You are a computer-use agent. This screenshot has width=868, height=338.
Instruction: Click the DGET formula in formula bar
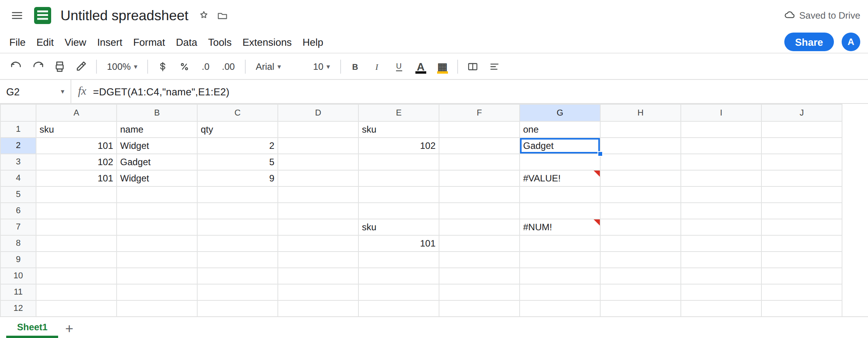point(161,92)
